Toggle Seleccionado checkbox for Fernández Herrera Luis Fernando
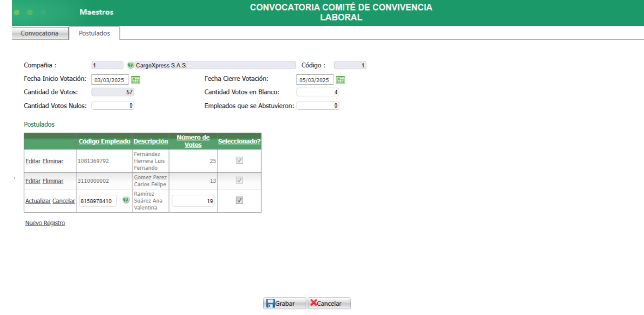The height and width of the screenshot is (315, 644). coord(239,161)
